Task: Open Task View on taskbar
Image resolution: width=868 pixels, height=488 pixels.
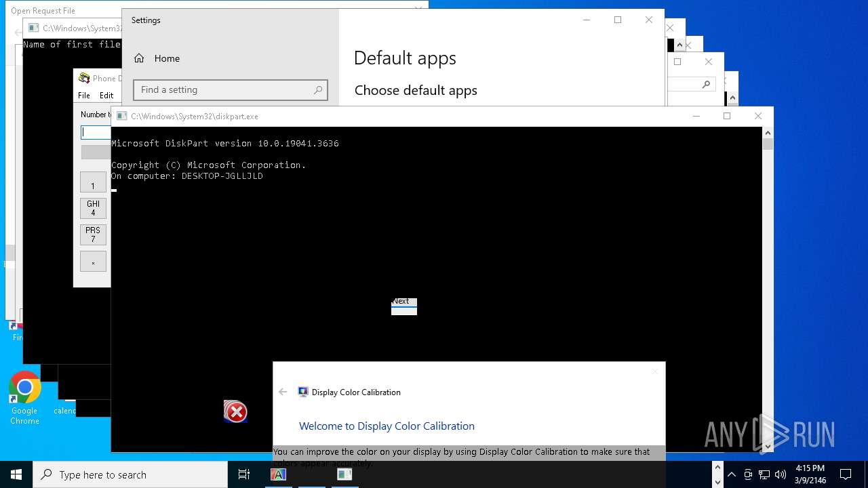Action: click(x=244, y=474)
